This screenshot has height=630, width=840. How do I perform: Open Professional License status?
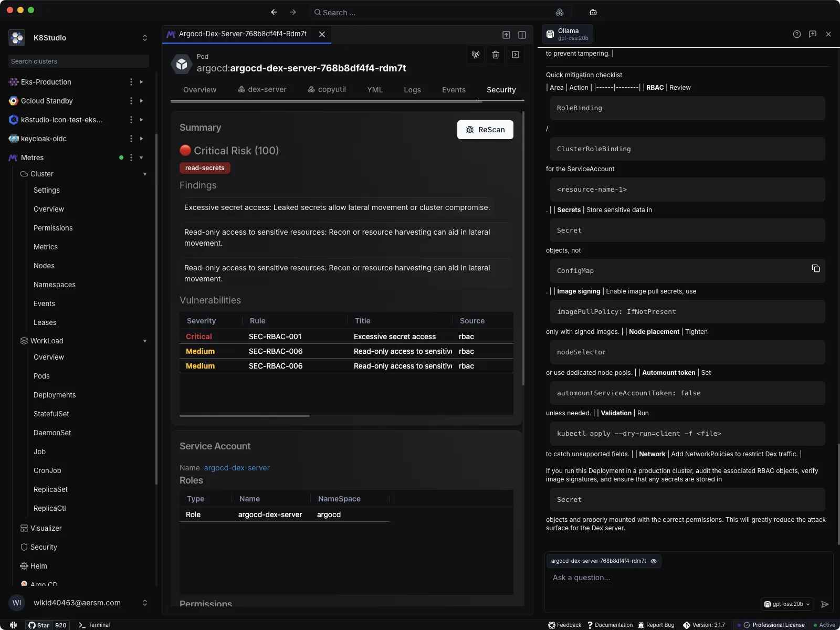tap(774, 625)
